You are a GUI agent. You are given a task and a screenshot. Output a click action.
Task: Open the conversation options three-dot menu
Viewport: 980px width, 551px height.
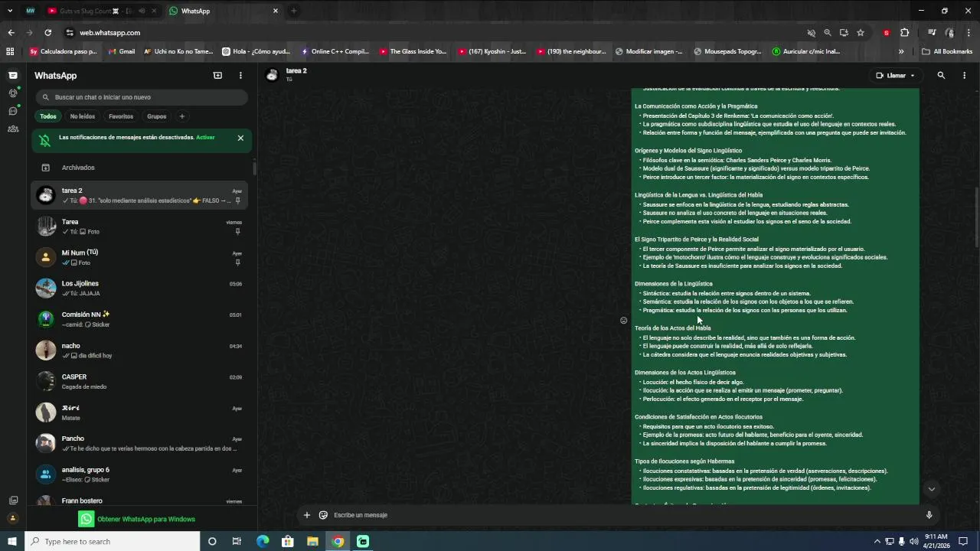(x=964, y=76)
